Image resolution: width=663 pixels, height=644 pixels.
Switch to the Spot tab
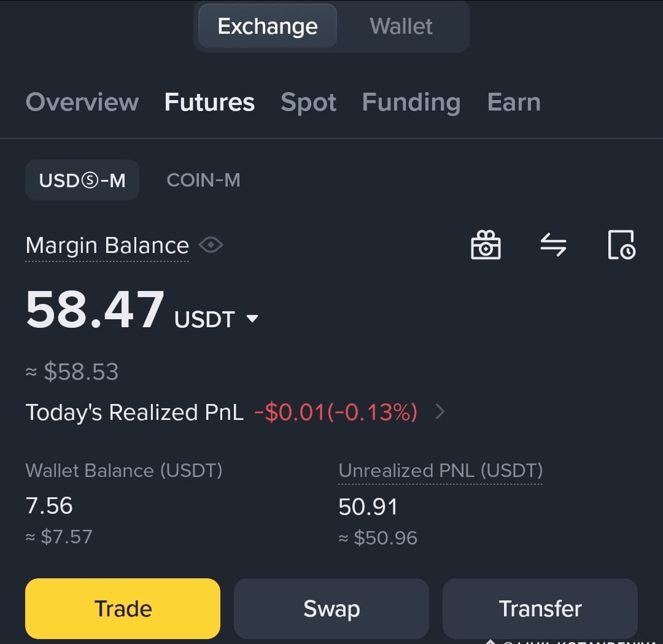click(x=308, y=103)
